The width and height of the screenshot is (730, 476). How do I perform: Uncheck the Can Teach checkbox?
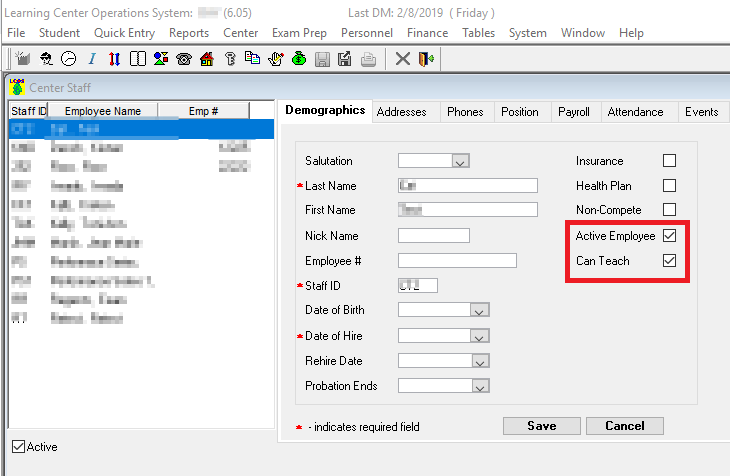669,260
